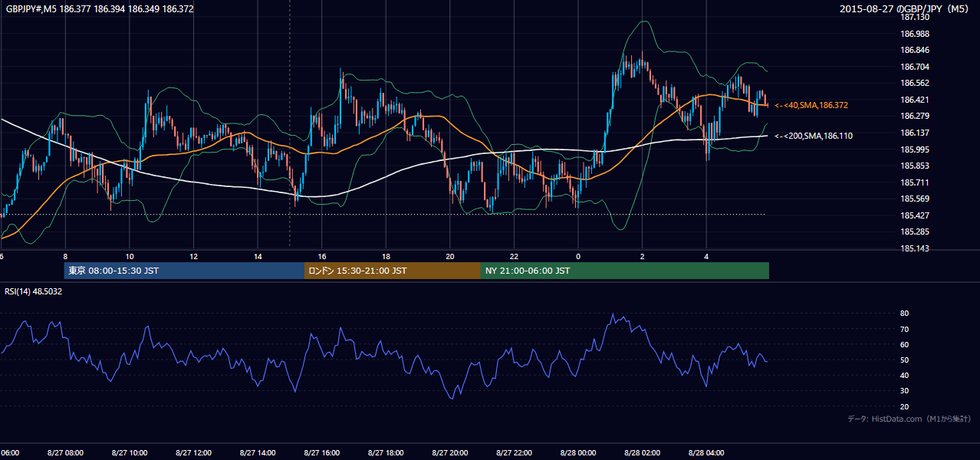Click the 40 SMA 186.372 label
This screenshot has height=460, width=980.
pos(811,105)
